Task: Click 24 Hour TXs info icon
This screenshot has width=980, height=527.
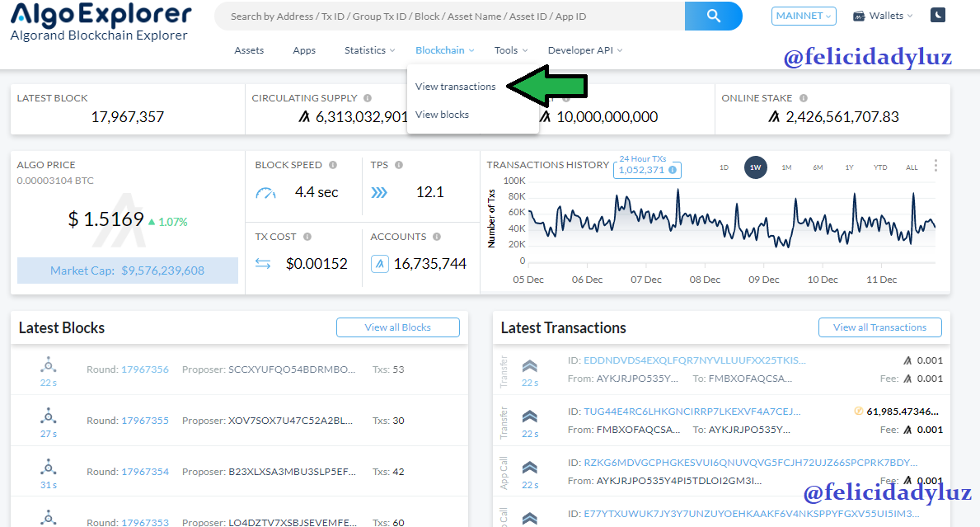Action: pos(673,170)
